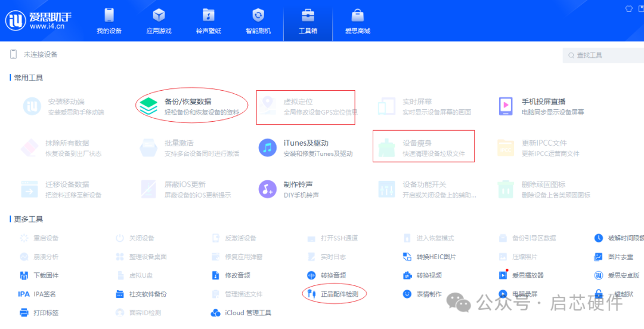This screenshot has width=644, height=329.
Task: Click 整理设备桌面 item
Action: [x=141, y=257]
